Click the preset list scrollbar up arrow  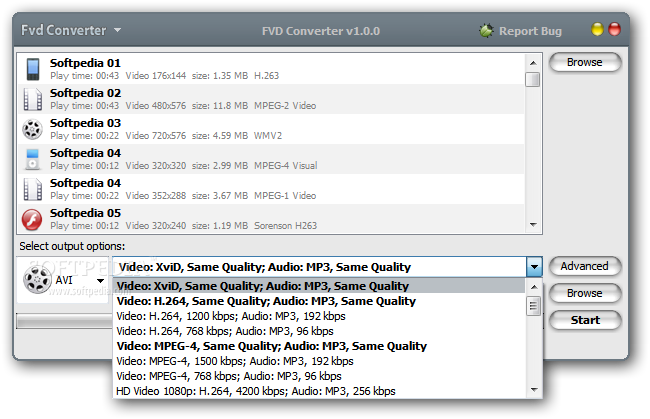534,287
